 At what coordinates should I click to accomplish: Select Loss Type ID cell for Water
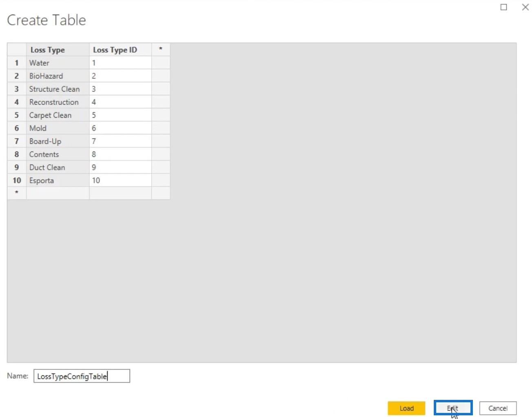[120, 63]
